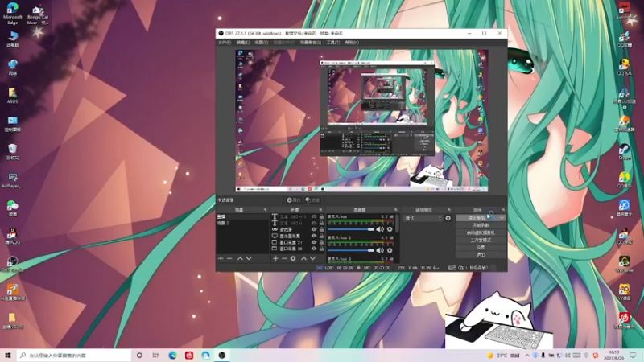Click the OBS preview canvas
This screenshot has height=362, width=644.
point(361,121)
